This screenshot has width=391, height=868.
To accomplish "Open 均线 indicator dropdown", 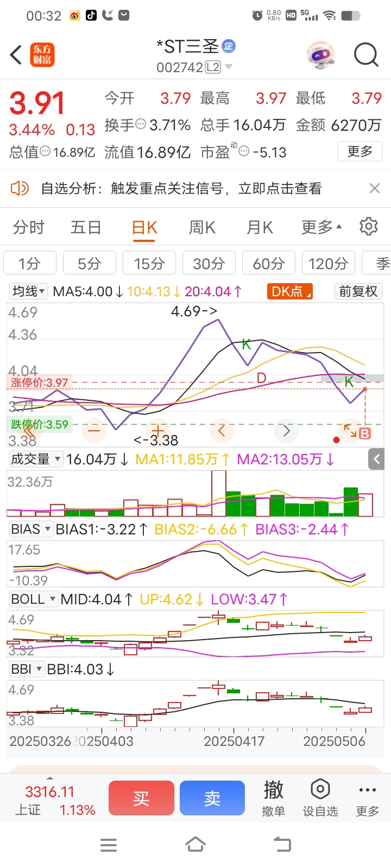I will coord(29,291).
